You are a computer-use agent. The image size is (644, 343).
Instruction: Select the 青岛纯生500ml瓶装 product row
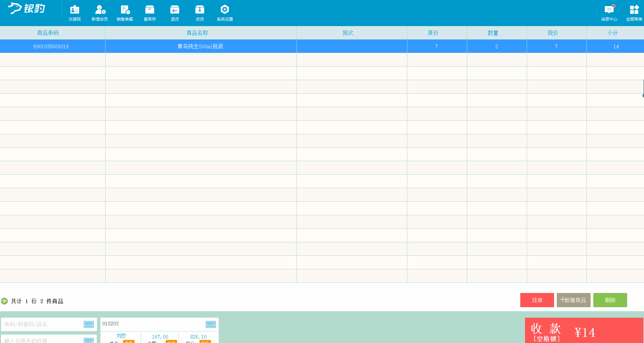322,46
